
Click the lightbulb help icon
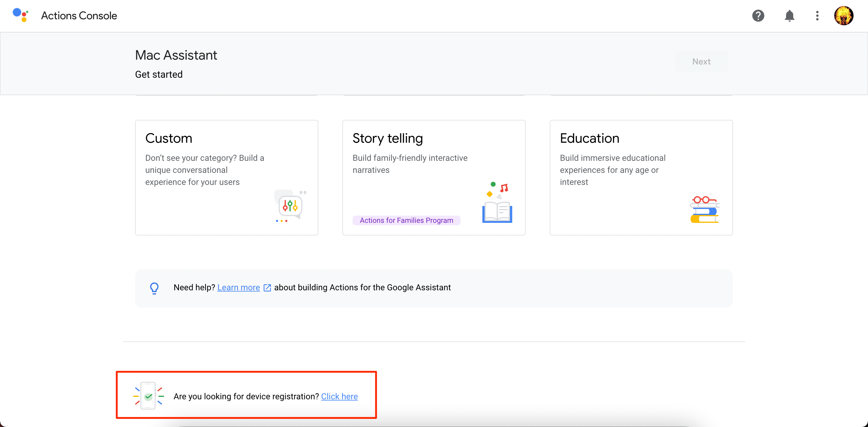pyautogui.click(x=154, y=288)
